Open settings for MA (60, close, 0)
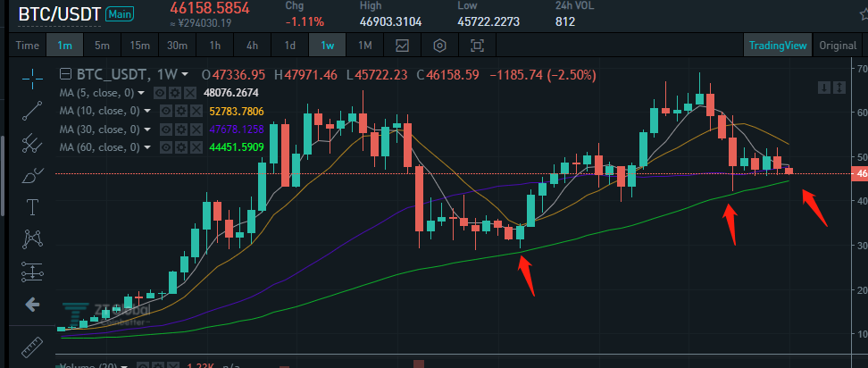 (179, 147)
